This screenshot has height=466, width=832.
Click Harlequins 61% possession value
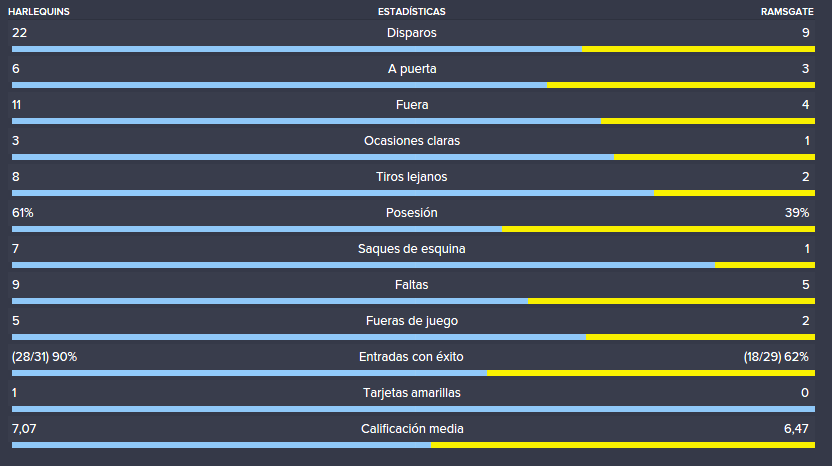[23, 213]
